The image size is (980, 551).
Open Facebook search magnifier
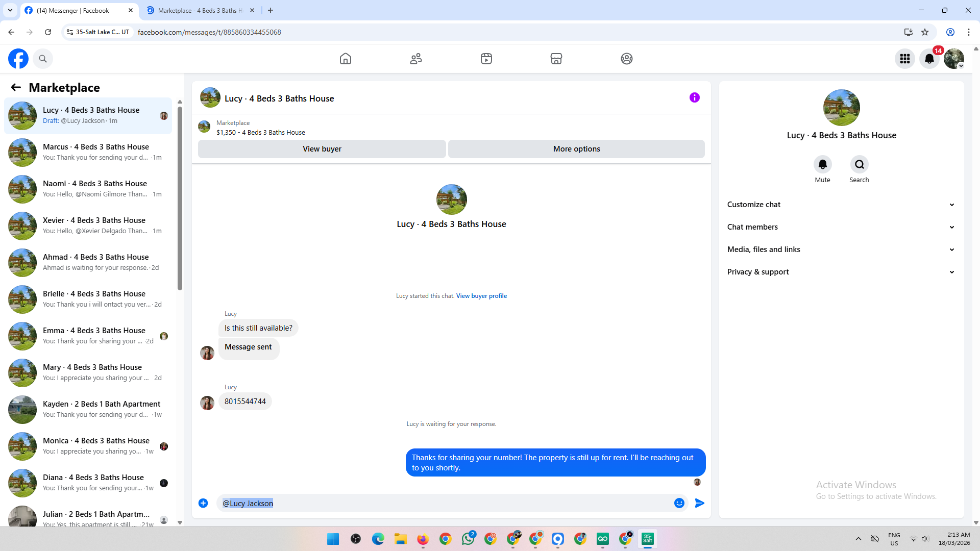pos(43,59)
